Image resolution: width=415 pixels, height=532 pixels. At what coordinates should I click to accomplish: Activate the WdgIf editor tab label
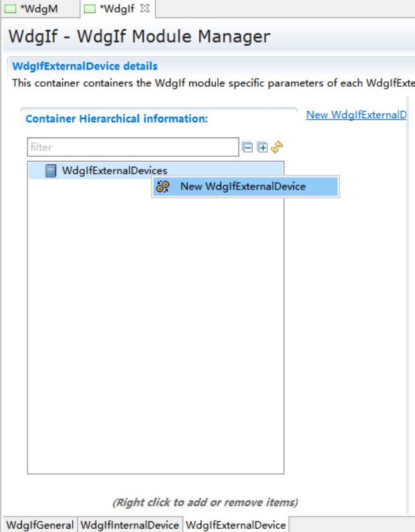pos(118,9)
